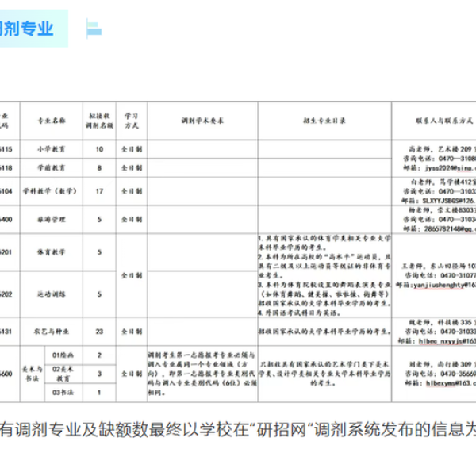Screen dimensions: 476x476
Task: Click the 王老师 contact info cell
Action: click(436, 275)
